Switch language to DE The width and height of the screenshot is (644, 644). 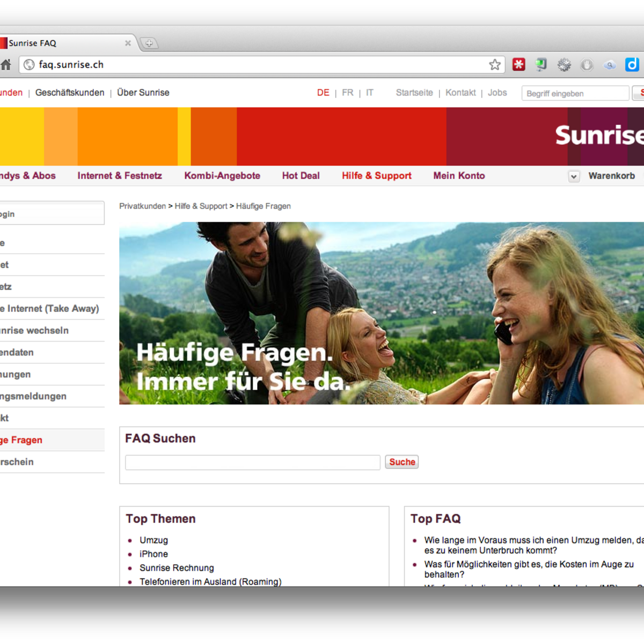point(323,92)
